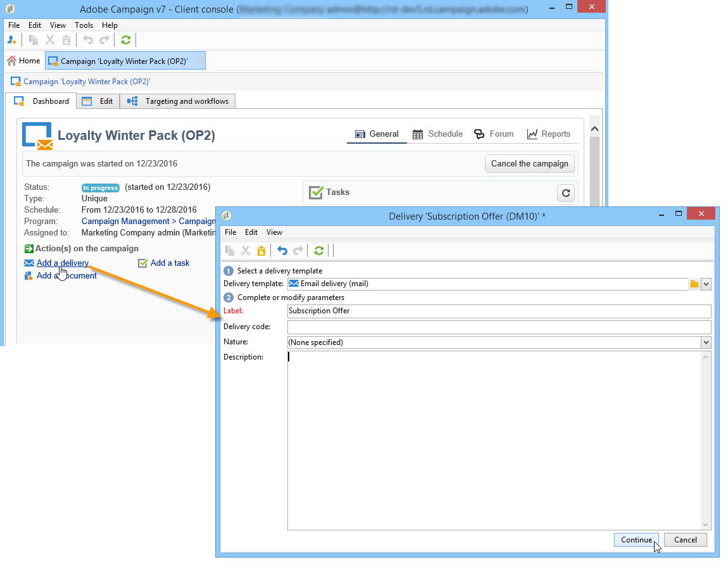Screen dimensions: 728x576
Task: Click the schedule text 'From 12/23/2016 to 12/28/2016'
Action: click(139, 210)
